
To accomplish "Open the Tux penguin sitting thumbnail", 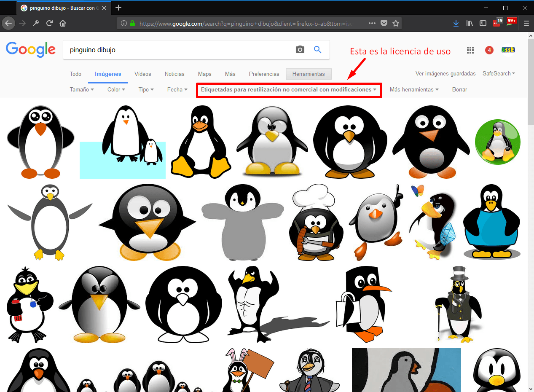I will 201,142.
